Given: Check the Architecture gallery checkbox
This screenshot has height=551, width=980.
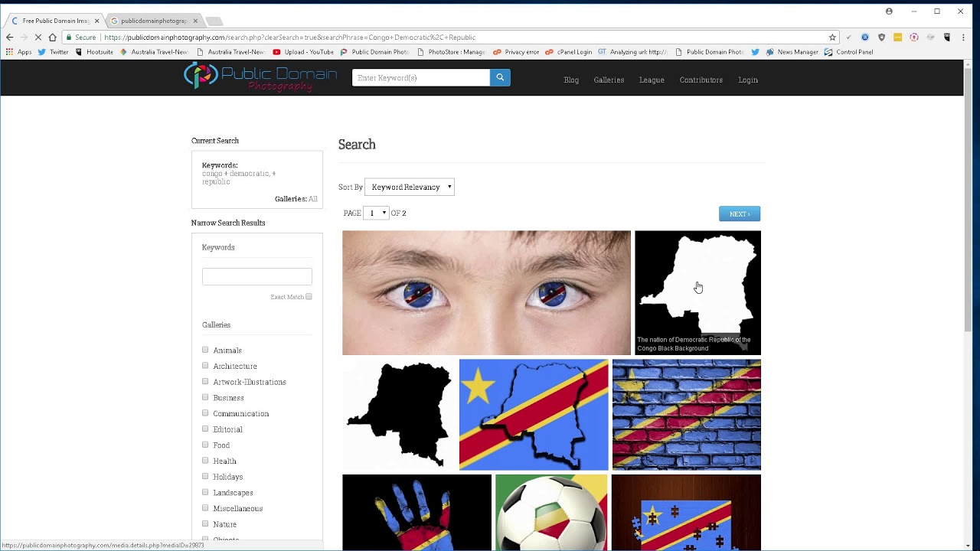Looking at the screenshot, I should click(205, 366).
